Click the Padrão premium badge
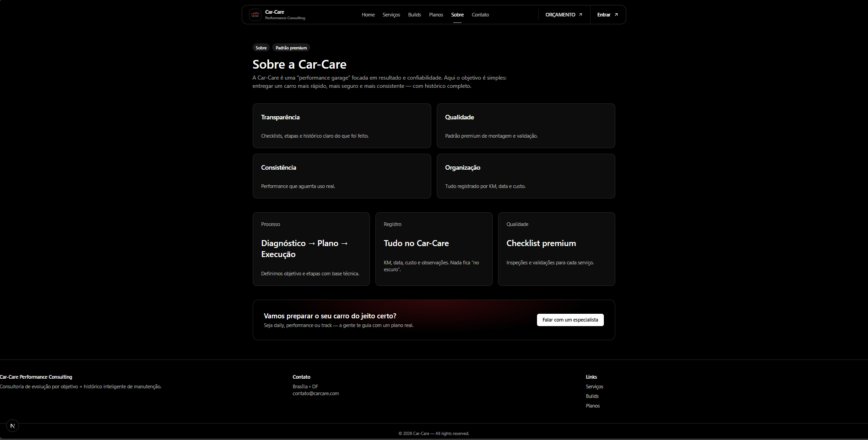 click(x=291, y=48)
